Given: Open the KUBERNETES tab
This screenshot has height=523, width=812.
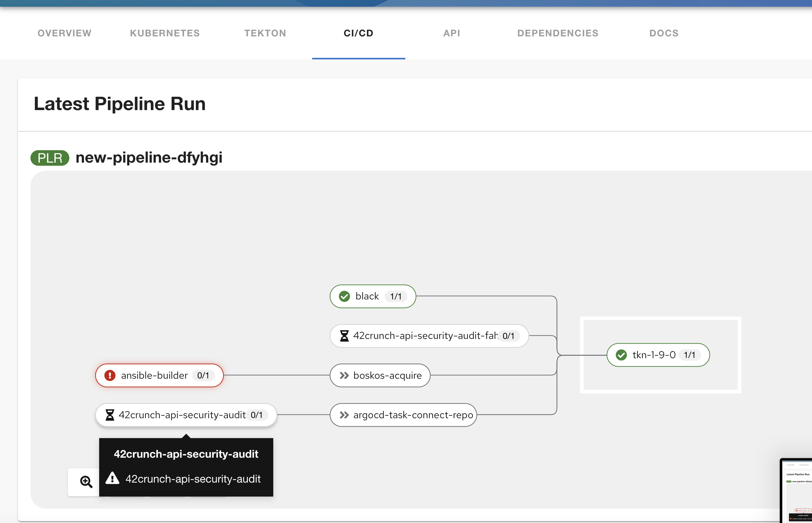Looking at the screenshot, I should [x=165, y=33].
